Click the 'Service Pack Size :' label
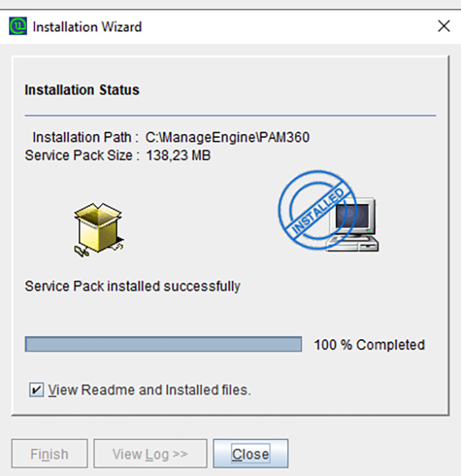461x476 pixels. click(82, 155)
